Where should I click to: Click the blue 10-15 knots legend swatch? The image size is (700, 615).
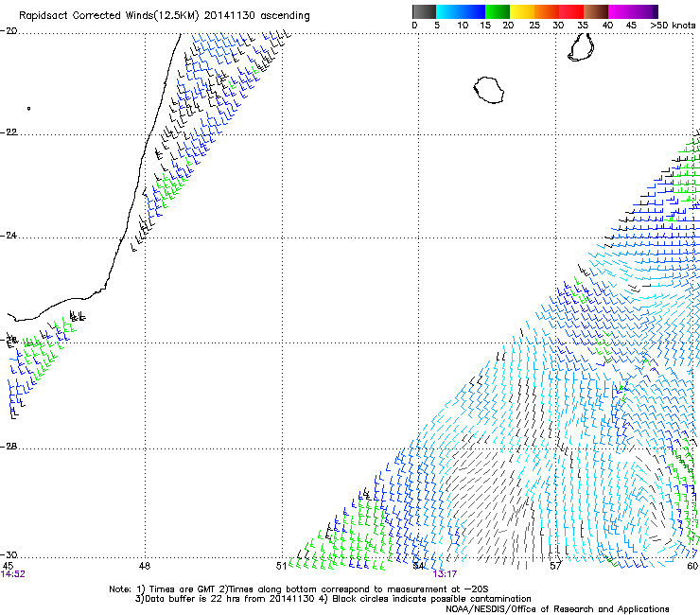tap(473, 11)
